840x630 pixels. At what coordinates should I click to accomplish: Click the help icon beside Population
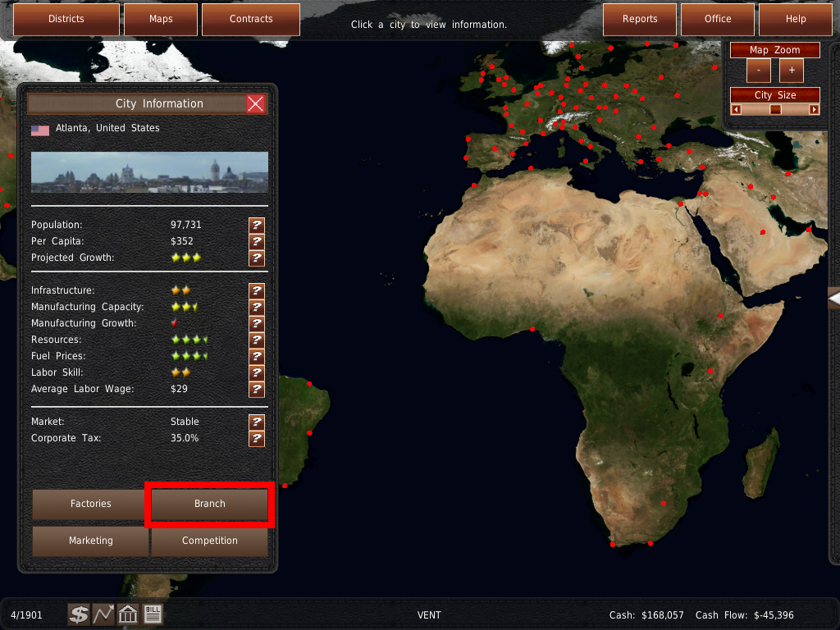(x=257, y=225)
